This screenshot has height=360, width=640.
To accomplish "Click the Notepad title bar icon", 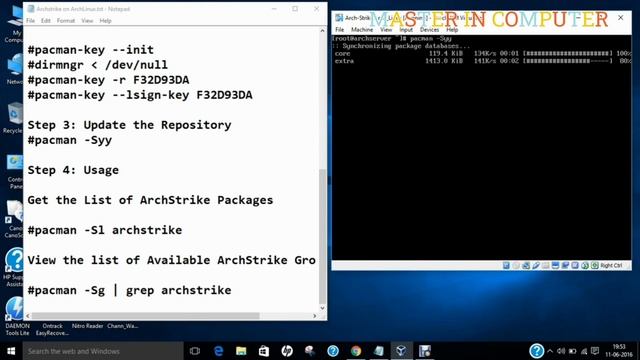I will click(31, 9).
